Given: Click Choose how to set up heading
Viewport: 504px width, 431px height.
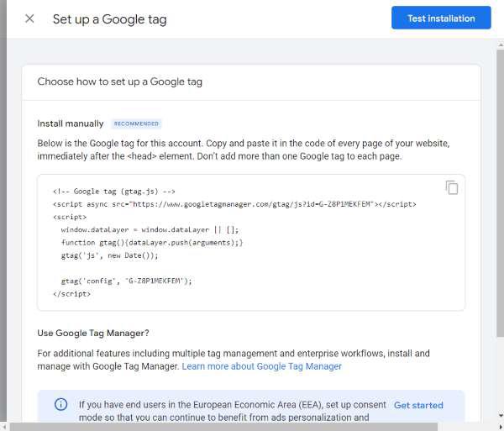Looking at the screenshot, I should click(x=119, y=81).
